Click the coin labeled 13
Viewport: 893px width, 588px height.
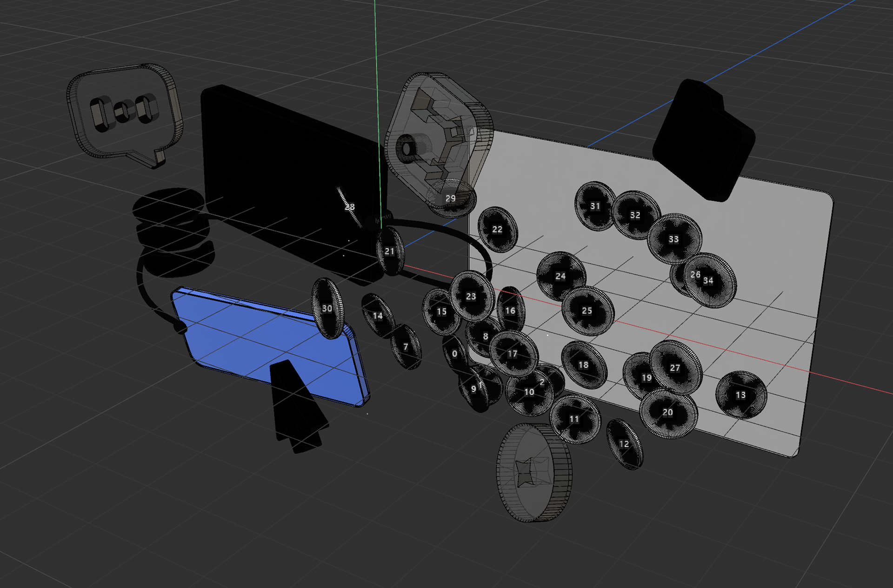click(740, 395)
